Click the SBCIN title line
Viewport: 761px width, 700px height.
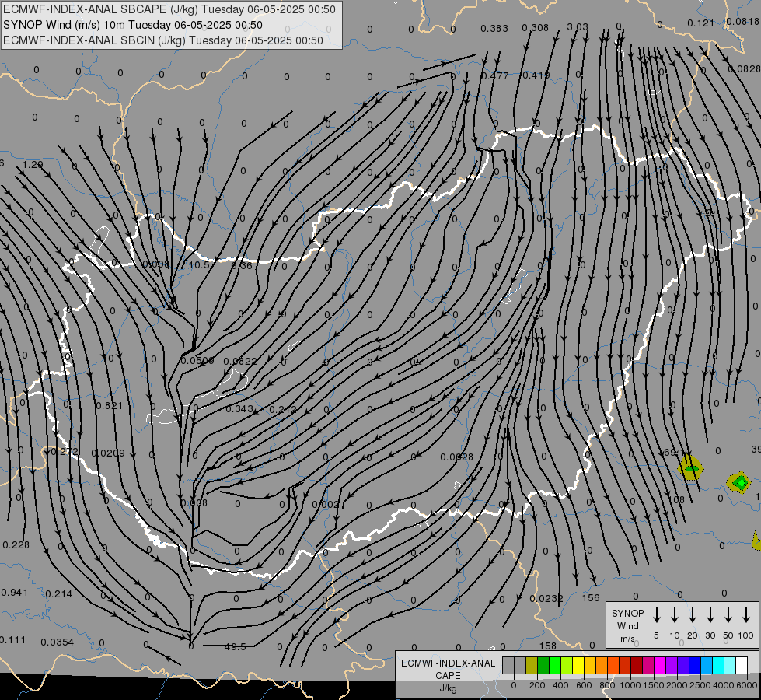pyautogui.click(x=163, y=40)
